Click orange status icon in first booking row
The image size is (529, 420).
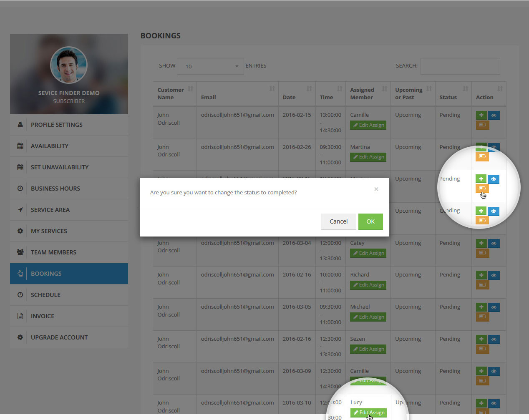(x=482, y=125)
